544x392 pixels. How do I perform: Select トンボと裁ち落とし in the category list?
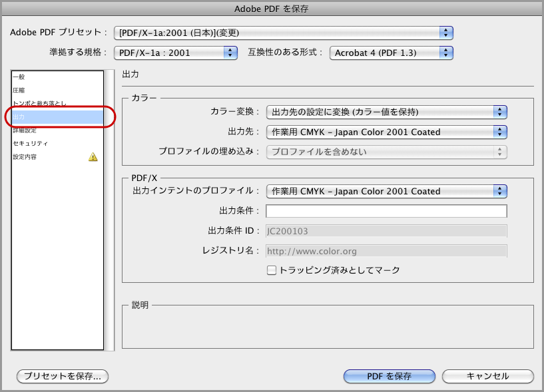pos(57,103)
